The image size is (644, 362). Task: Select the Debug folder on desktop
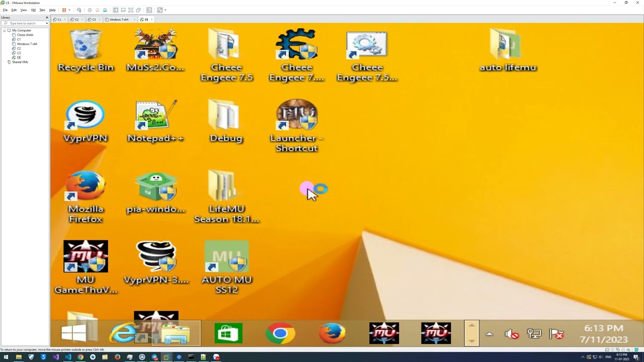click(226, 121)
